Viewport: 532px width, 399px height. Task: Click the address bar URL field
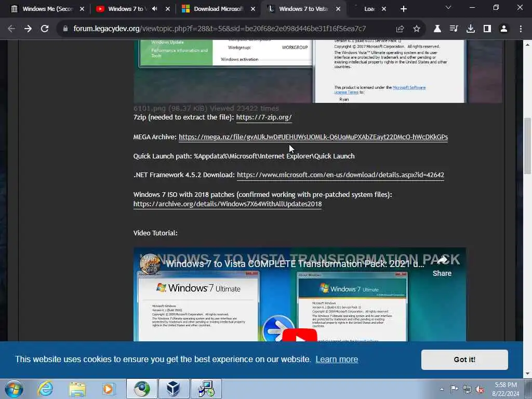pyautogui.click(x=220, y=29)
